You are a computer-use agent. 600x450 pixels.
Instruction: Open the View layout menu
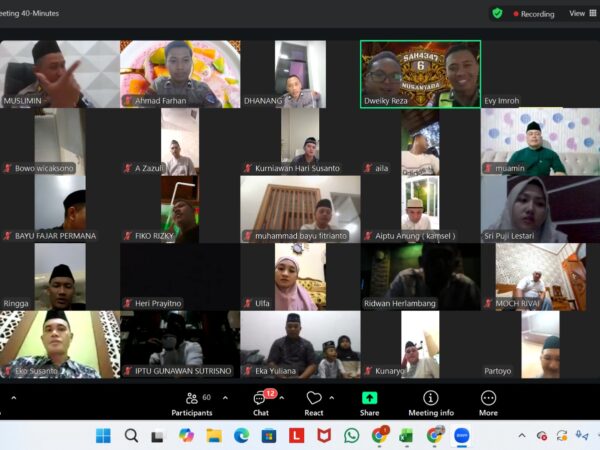tap(579, 14)
